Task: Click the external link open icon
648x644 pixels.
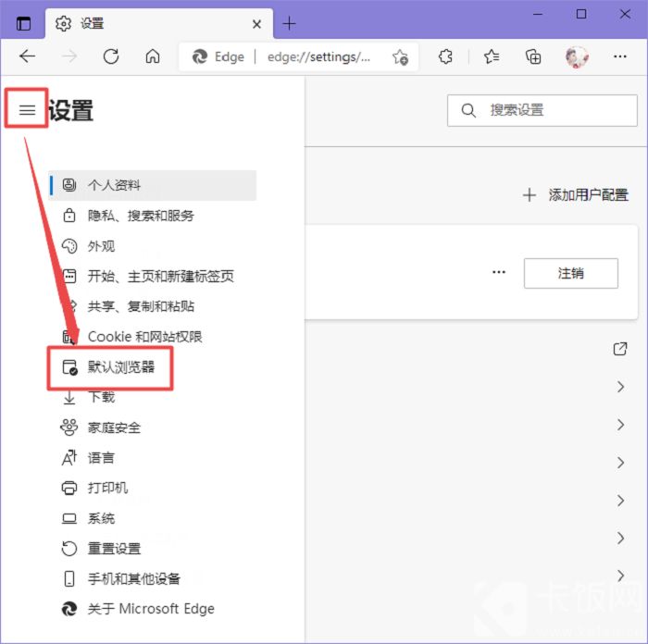Action: 620,349
